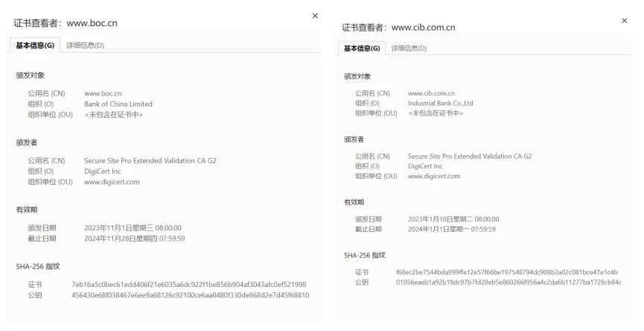This screenshot has width=644, height=331.
Task: Select expiry date 2024年11月28日星期四 07:59:59
Action: click(x=134, y=239)
